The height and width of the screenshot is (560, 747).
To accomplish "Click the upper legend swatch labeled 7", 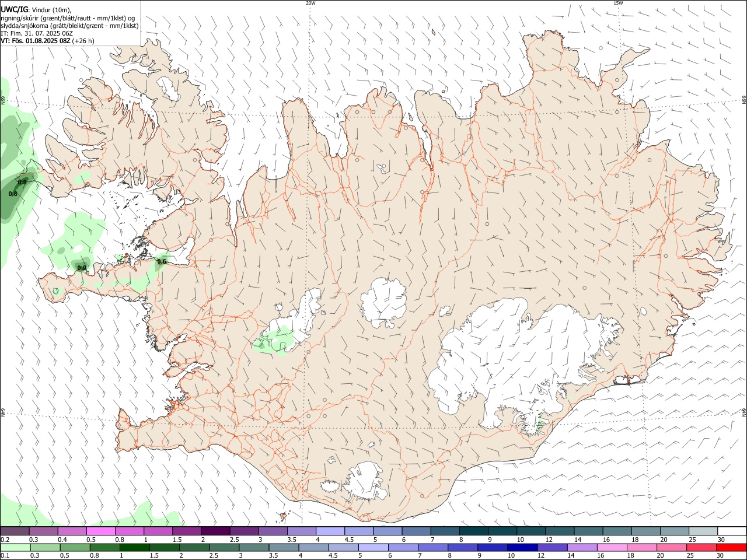I will (x=445, y=531).
